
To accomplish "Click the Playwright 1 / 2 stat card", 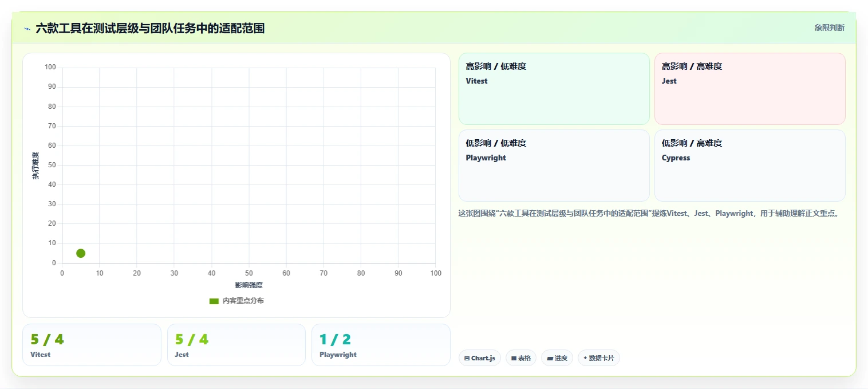I will 381,345.
